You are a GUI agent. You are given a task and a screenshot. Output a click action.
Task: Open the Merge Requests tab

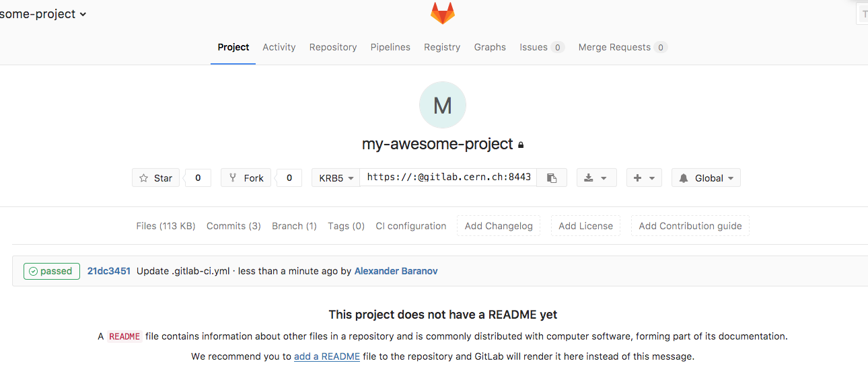(x=614, y=47)
